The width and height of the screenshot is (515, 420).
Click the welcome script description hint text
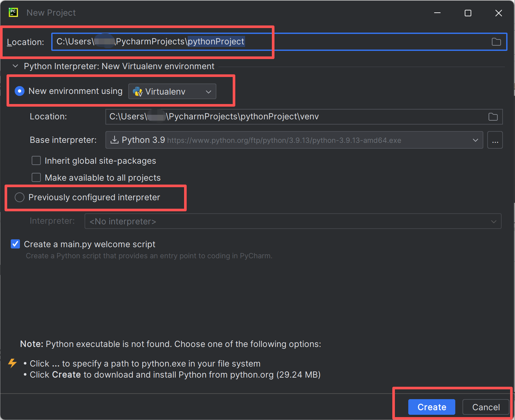[149, 256]
